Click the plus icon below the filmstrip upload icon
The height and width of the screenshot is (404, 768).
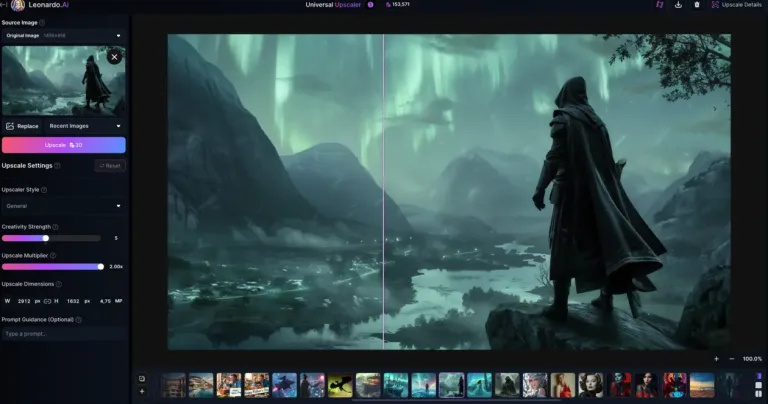142,391
